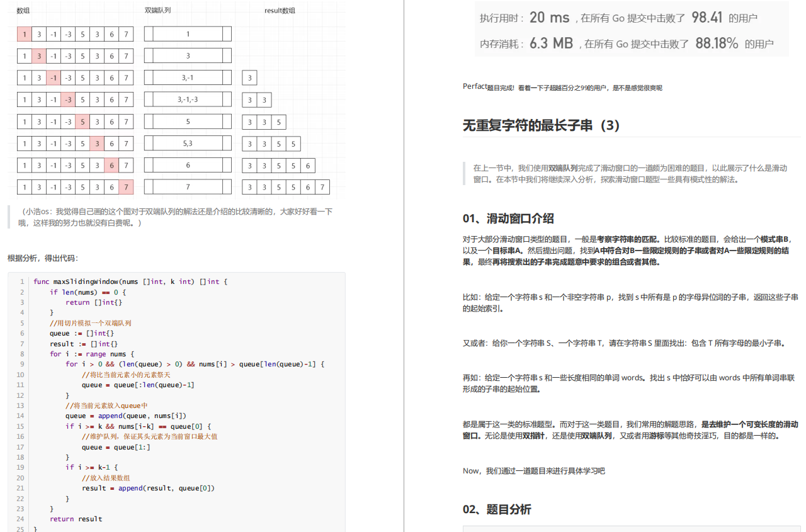Click the line "Now，我们通过一道题目来进行具体学习吧"
The width and height of the screenshot is (806, 532).
pos(534,471)
